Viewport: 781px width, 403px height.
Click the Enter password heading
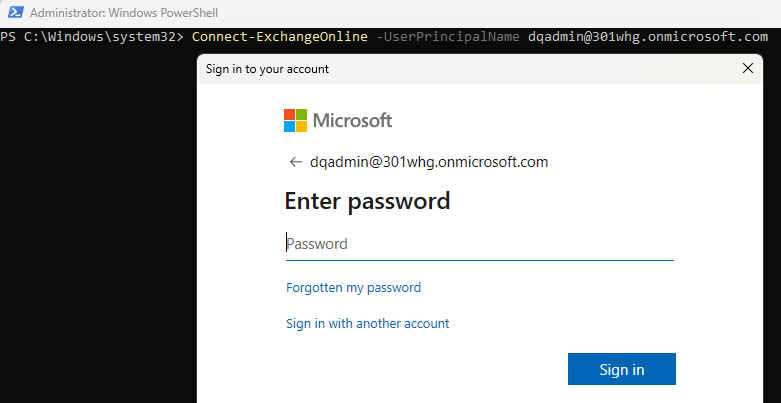click(368, 201)
